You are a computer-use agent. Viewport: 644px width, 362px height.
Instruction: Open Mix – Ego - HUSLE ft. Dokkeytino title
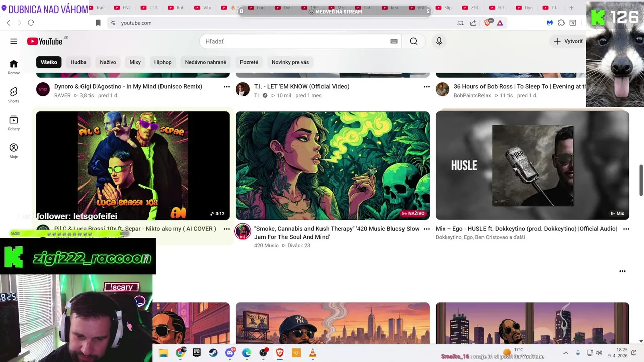(x=526, y=229)
